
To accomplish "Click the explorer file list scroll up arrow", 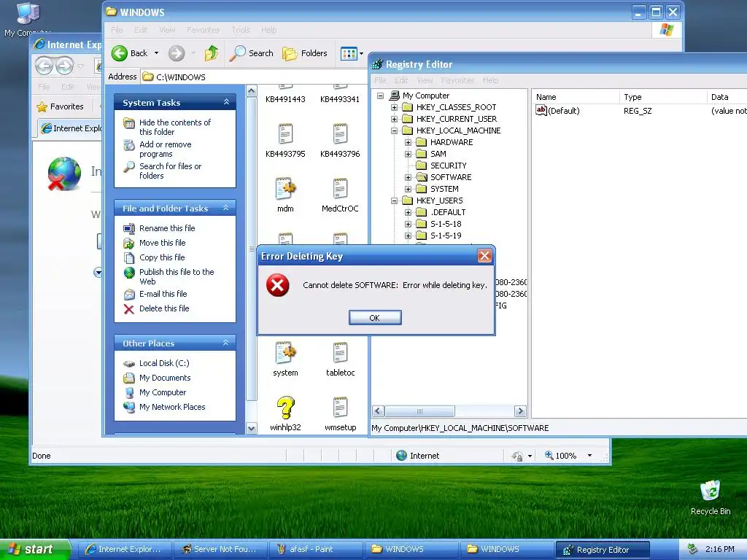I will click(x=251, y=91).
